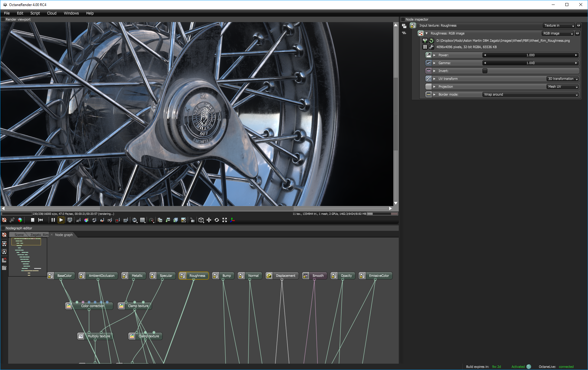Expand the Power parameter arrow
This screenshot has height=370, width=588.
434,55
